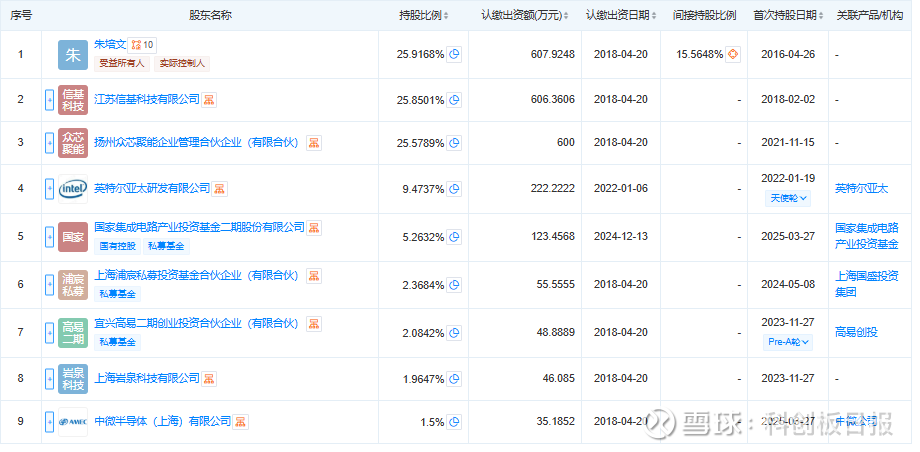Expand row 2 江苏信基科技 shareholder details

tap(50, 100)
